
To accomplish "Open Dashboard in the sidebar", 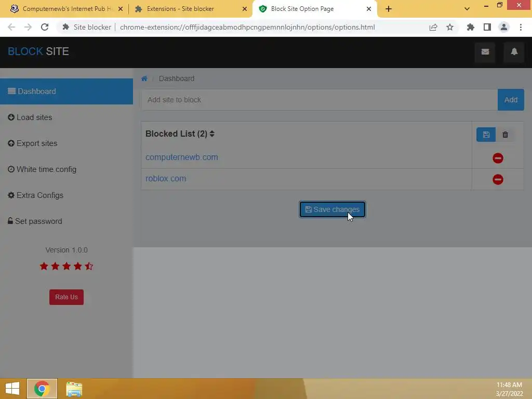I will (x=66, y=91).
